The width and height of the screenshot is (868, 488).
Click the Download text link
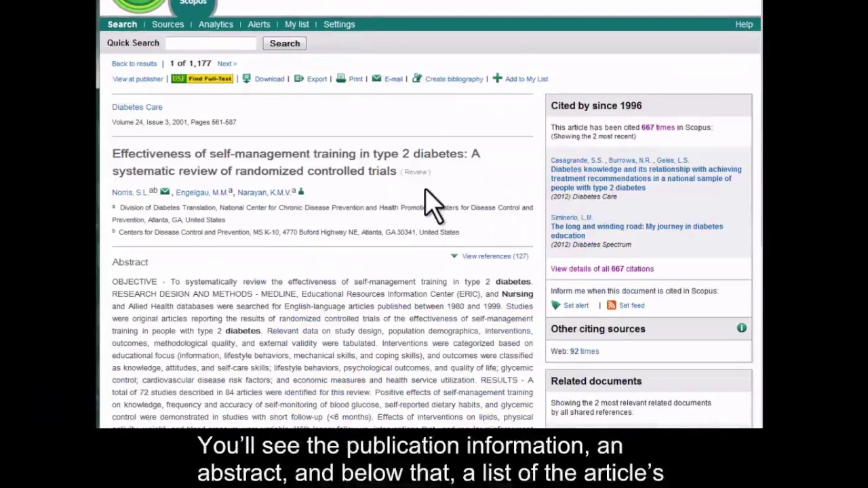[x=269, y=79]
